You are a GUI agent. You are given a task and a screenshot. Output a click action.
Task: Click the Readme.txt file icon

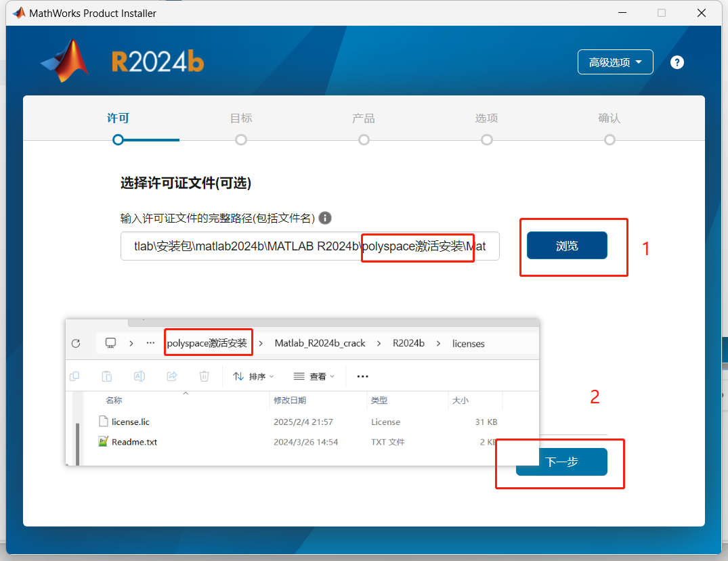(104, 441)
